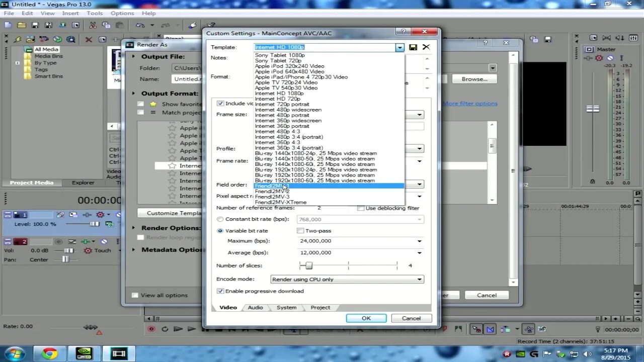Click the Loop Playback icon

click(165, 329)
